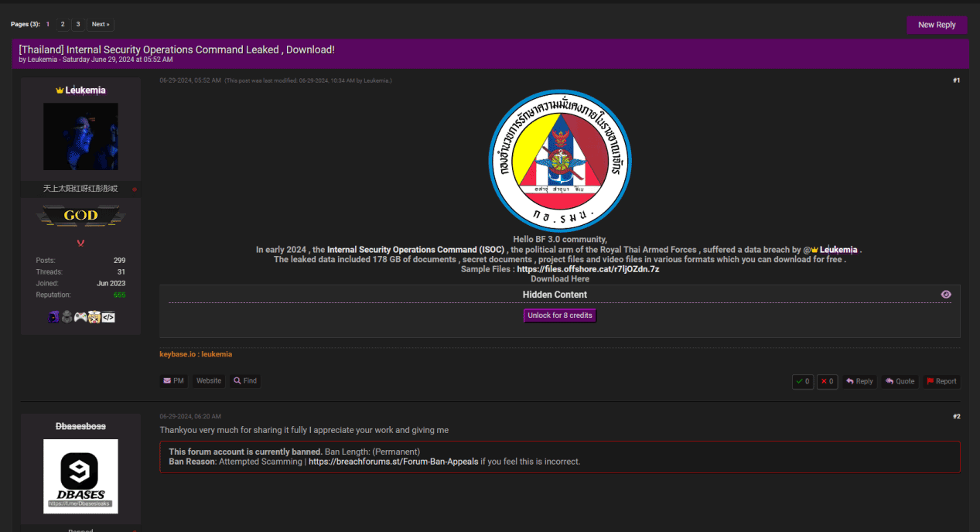Viewport: 980px width, 532px height.
Task: Click post number #2 permalink
Action: [956, 417]
